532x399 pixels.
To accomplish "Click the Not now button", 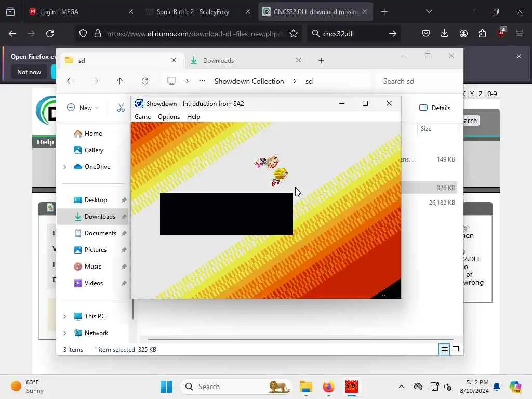I will pos(29,72).
